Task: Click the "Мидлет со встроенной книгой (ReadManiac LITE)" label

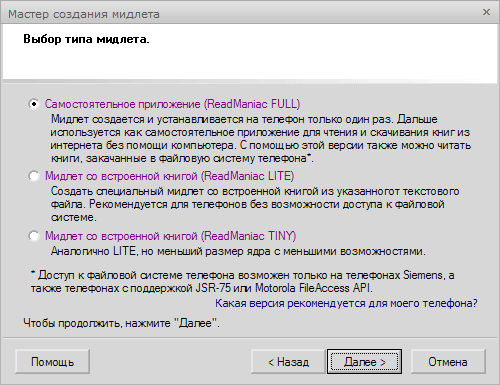Action: coord(170,176)
